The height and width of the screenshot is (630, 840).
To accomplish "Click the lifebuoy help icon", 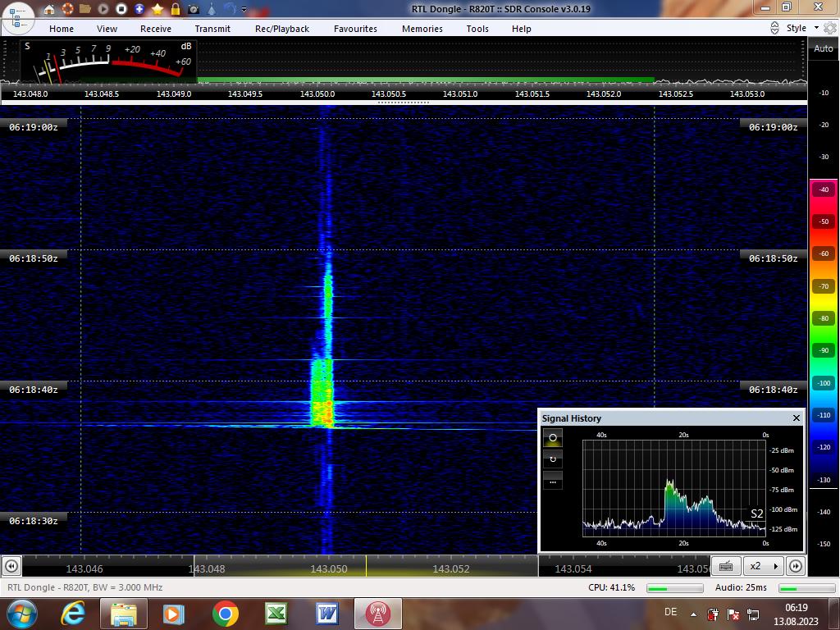I will tap(67, 9).
